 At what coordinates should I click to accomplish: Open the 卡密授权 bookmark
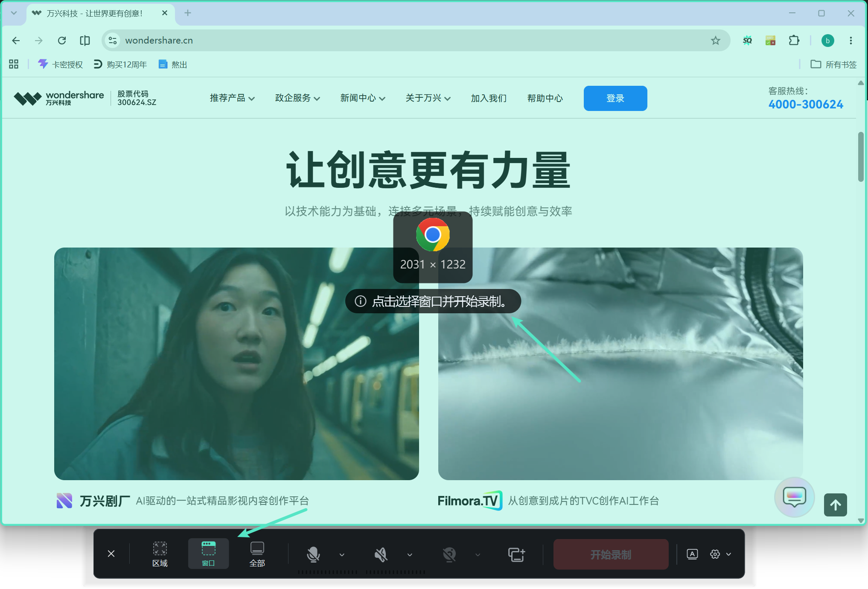click(x=60, y=64)
